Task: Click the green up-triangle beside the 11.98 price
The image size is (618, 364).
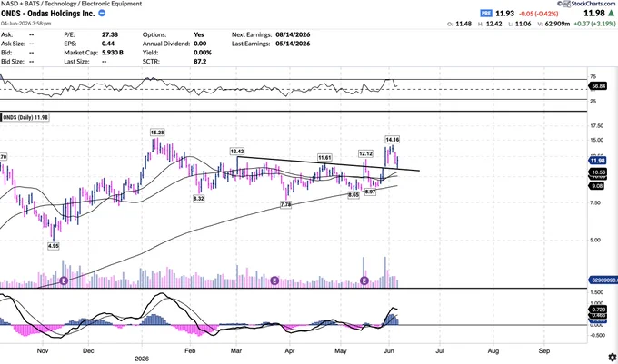Action: pyautogui.click(x=611, y=14)
